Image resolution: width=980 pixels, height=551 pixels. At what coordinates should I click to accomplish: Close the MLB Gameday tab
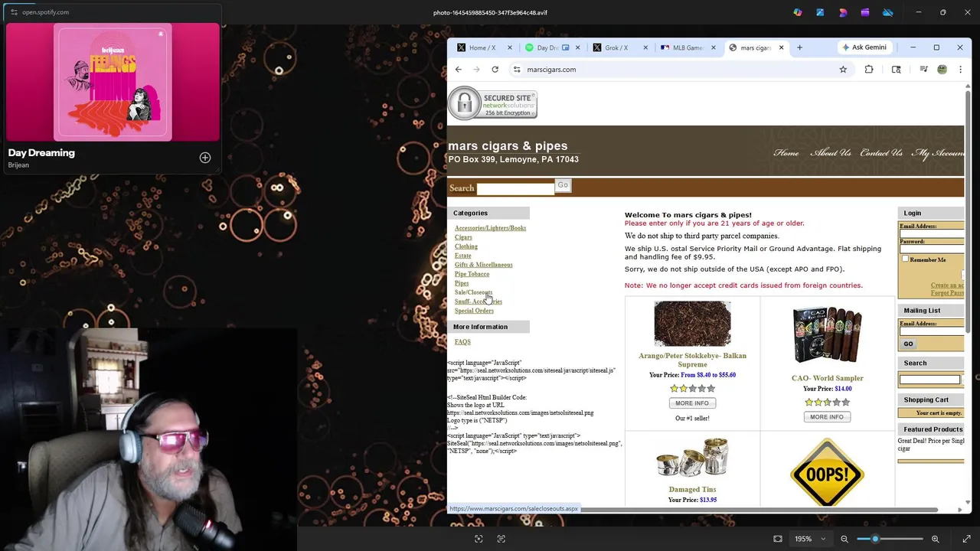[x=713, y=47]
